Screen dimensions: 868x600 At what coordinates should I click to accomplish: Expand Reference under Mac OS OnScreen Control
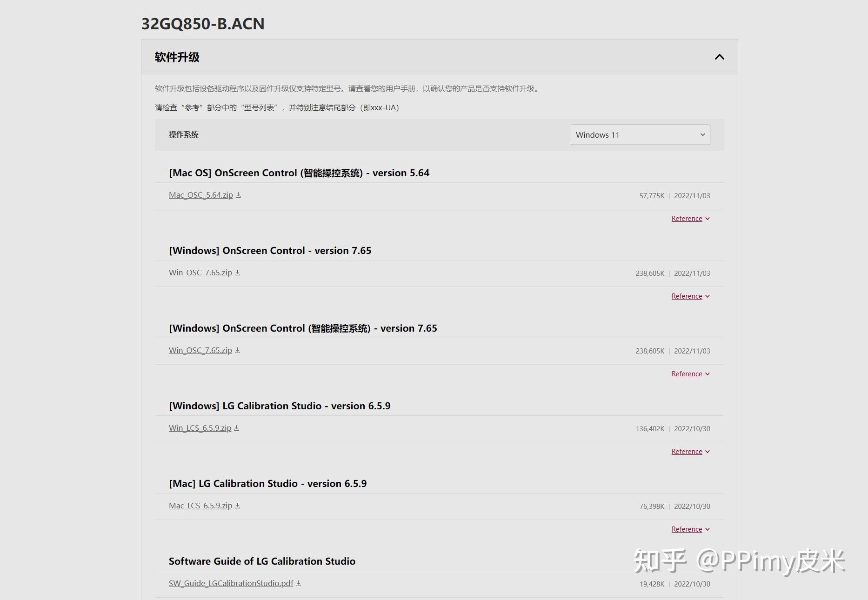(x=690, y=219)
